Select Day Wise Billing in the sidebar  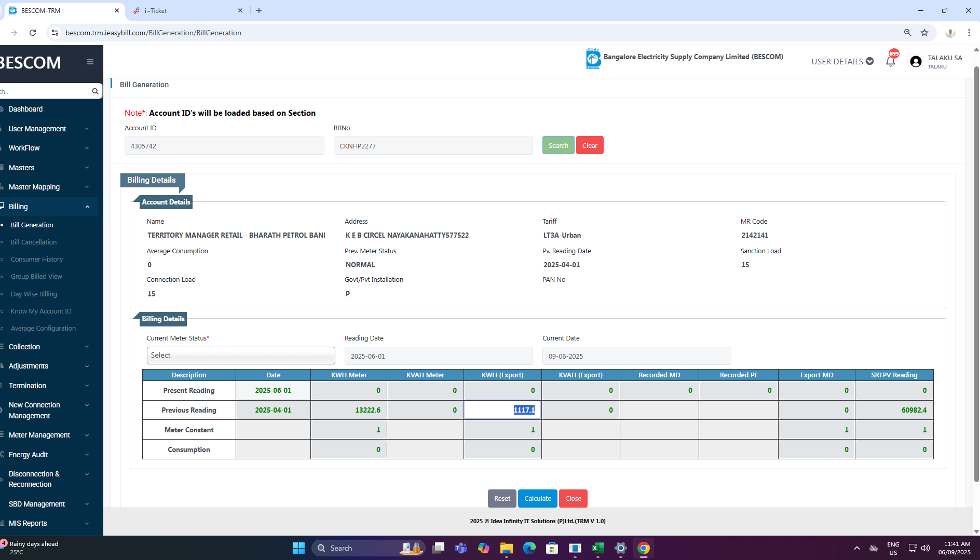[x=34, y=294]
